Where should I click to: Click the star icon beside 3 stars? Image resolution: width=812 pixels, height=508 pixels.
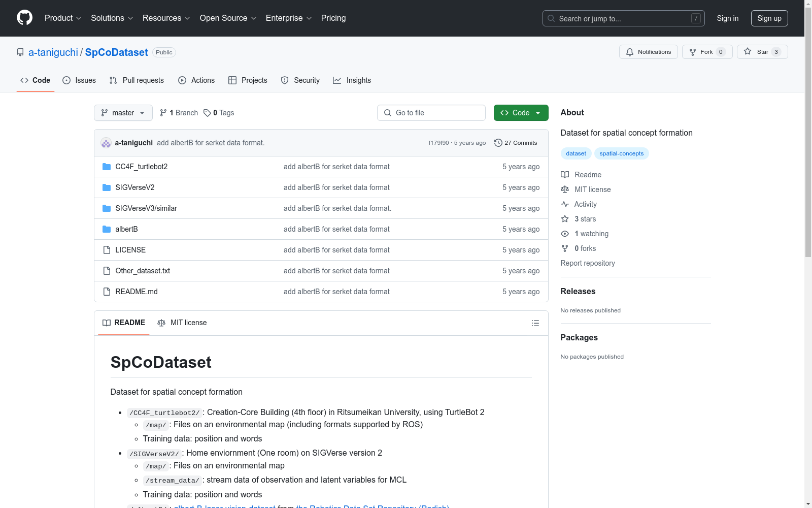tap(565, 219)
